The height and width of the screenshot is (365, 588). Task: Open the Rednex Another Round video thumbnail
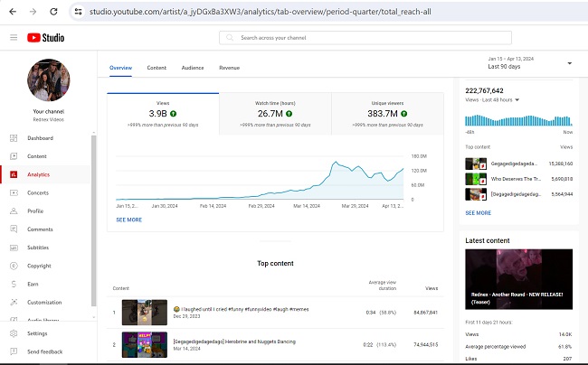click(x=518, y=280)
